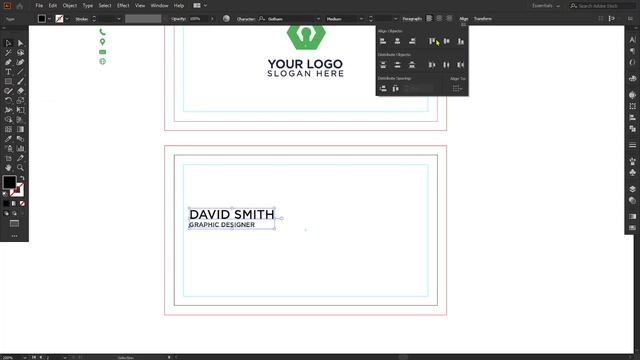
Task: Select the Eyedropper tool
Action: click(8, 139)
